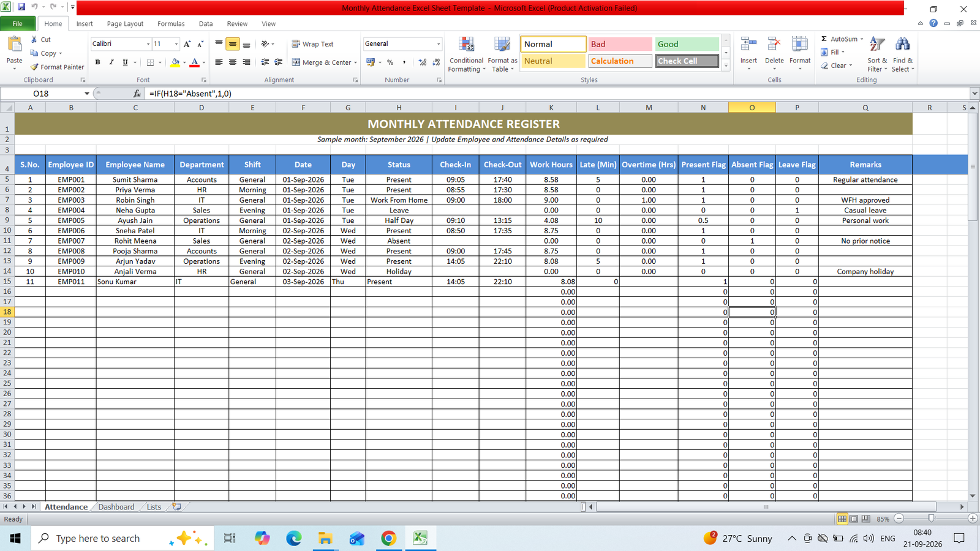Image resolution: width=980 pixels, height=551 pixels.
Task: Apply the red Font Color
Action: (194, 62)
